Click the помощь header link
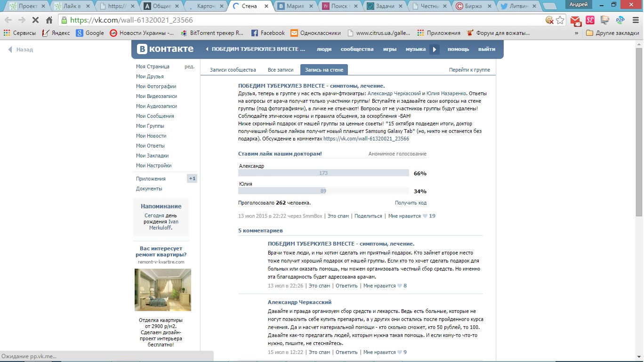Screen dimensions: 644x362 pos(458,49)
